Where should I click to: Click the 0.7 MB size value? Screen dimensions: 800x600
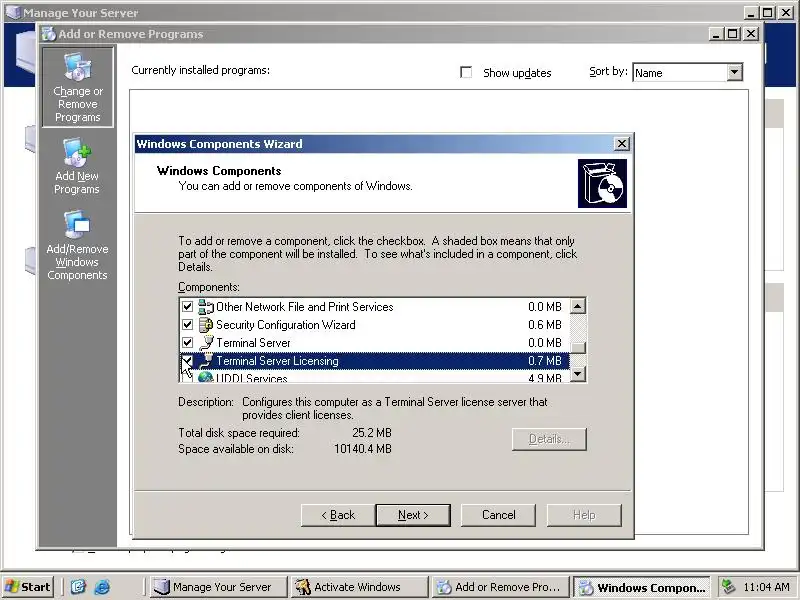(544, 361)
